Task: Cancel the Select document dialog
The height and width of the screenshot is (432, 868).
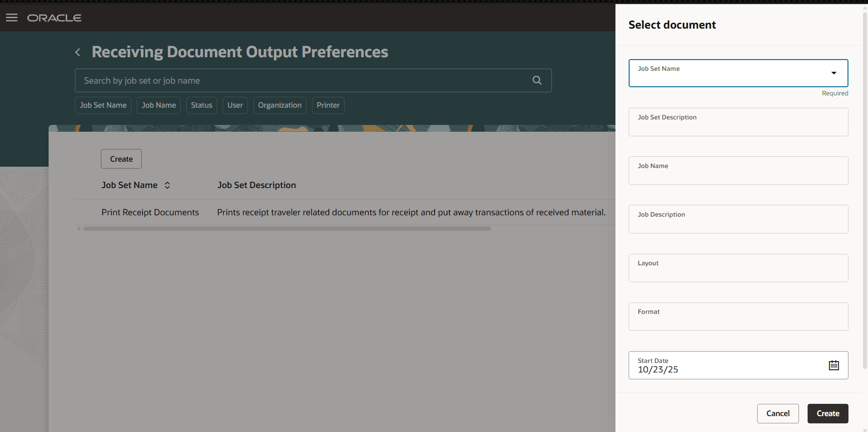Action: [x=777, y=413]
